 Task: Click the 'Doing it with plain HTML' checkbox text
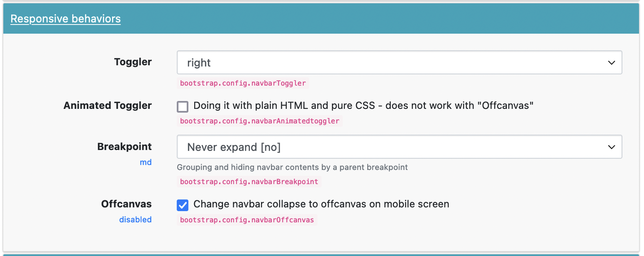[x=363, y=106]
